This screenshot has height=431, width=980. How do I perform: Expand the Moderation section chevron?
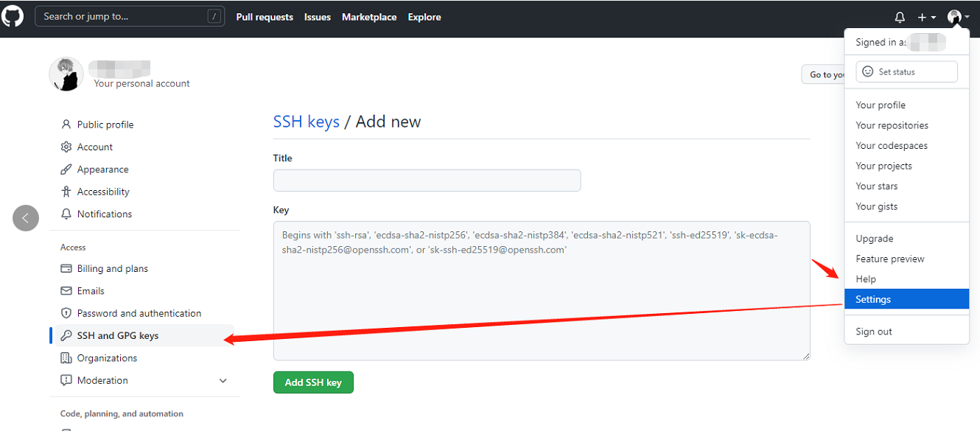(x=223, y=381)
